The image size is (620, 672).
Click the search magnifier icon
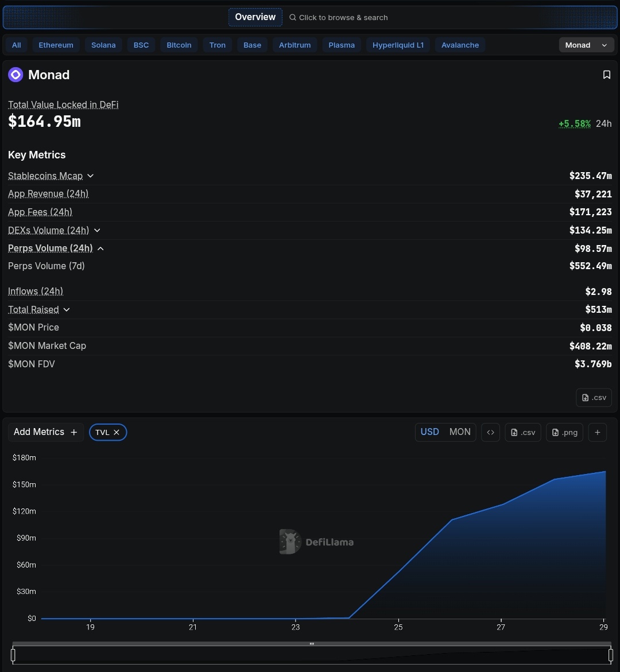(x=292, y=18)
